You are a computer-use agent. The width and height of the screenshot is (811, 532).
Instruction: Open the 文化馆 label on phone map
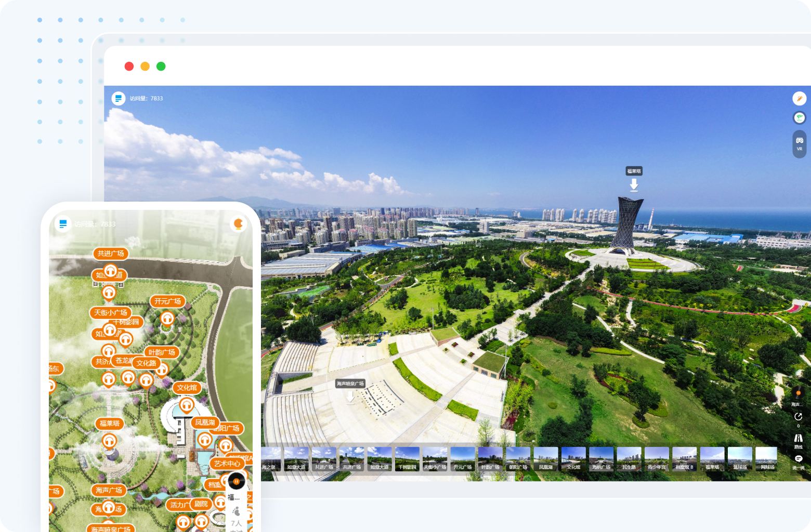pos(187,388)
